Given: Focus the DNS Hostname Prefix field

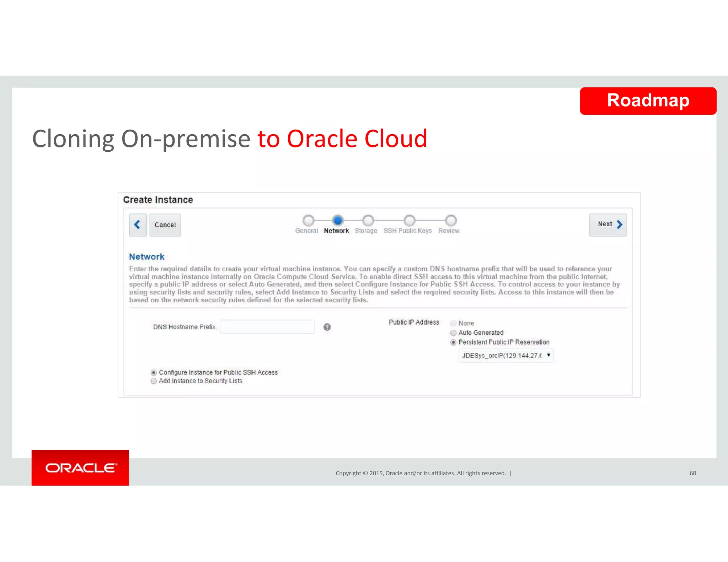Looking at the screenshot, I should click(x=267, y=327).
